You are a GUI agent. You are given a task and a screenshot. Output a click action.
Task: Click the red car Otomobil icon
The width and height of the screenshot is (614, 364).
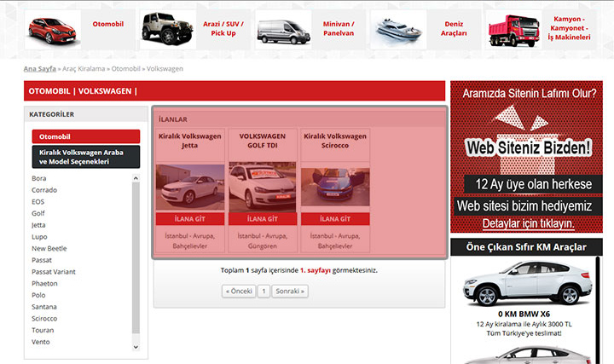pos(53,28)
